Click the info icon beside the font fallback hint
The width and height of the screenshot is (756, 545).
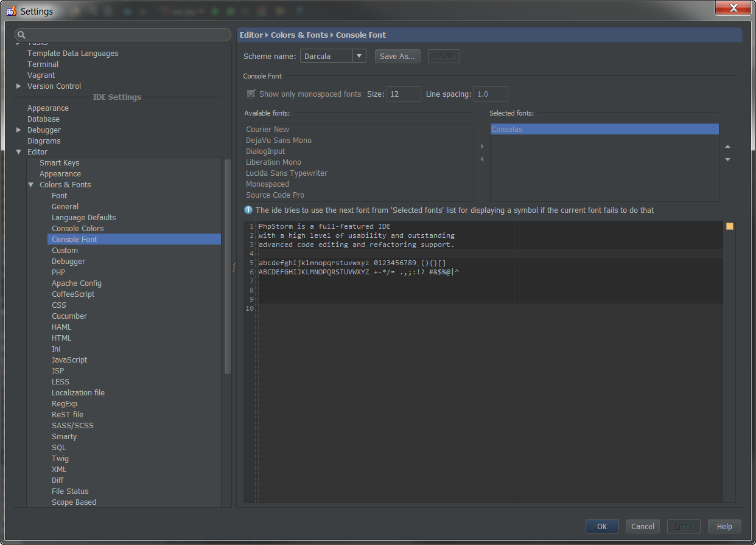[x=248, y=210]
